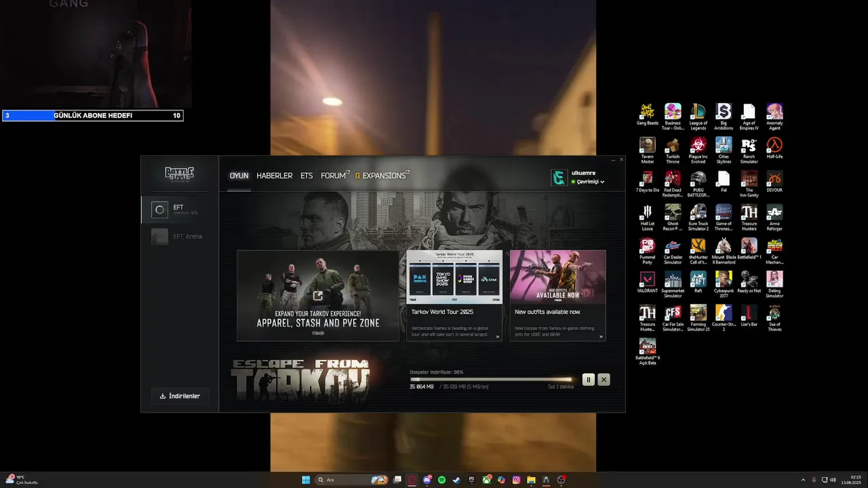The image size is (868, 488).
Task: Cancel the download with the X button
Action: click(x=604, y=380)
